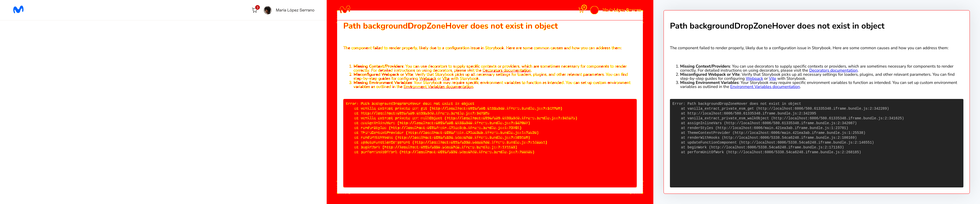Open the blue Decorators documentation link
The image size is (980, 204).
click(x=833, y=70)
